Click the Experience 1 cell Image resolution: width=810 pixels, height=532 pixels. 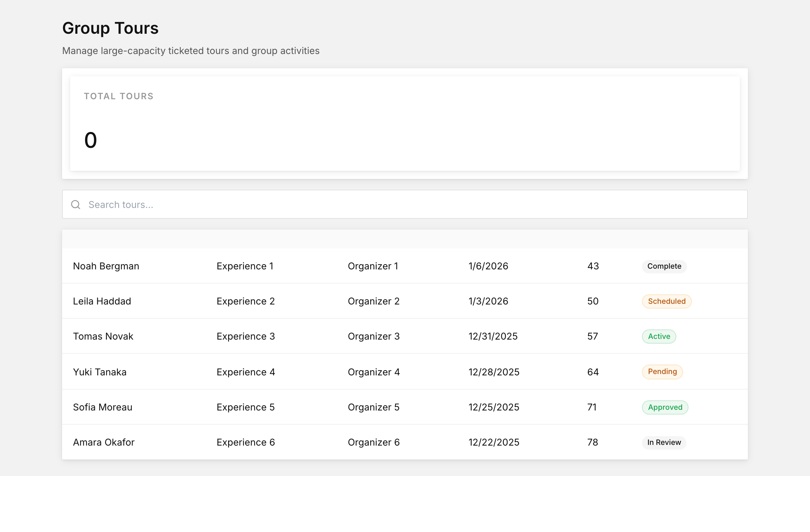(x=245, y=266)
